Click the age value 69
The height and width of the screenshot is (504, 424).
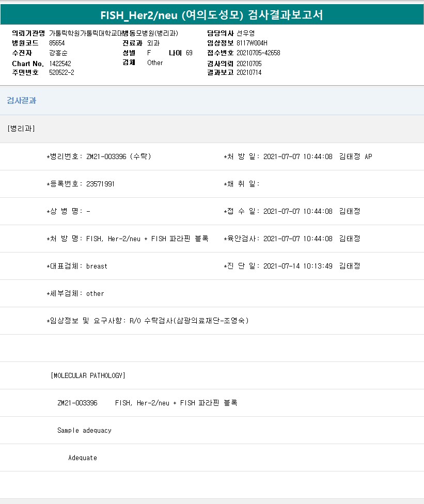[x=189, y=53]
